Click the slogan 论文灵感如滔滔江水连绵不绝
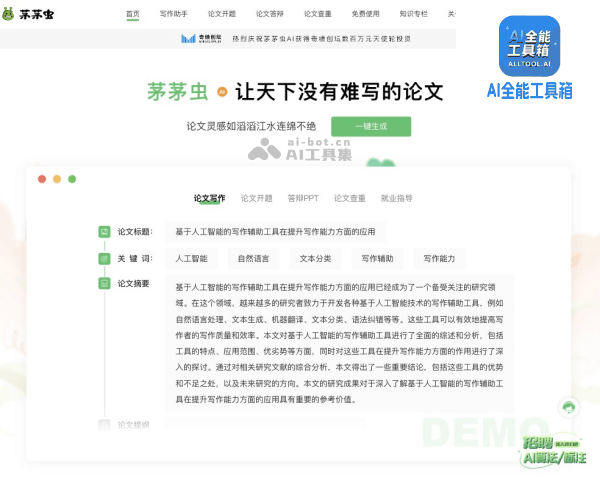Screen dimensions: 600x498 (x=251, y=126)
